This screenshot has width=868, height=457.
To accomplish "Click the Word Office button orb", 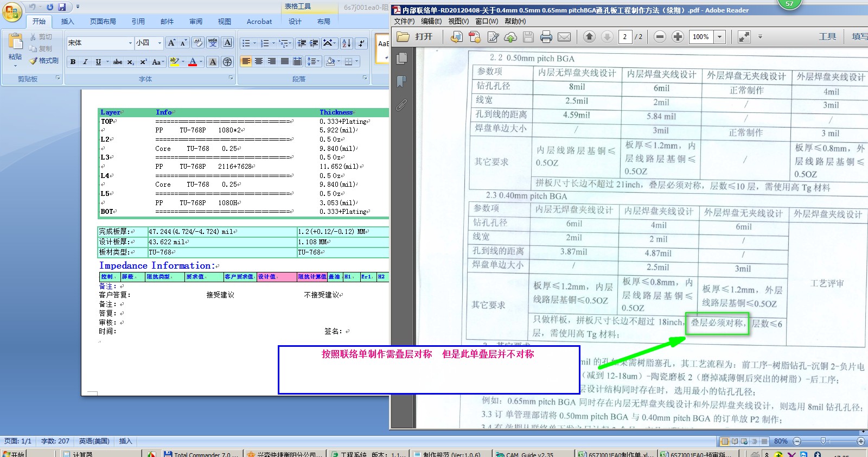I will coord(12,11).
